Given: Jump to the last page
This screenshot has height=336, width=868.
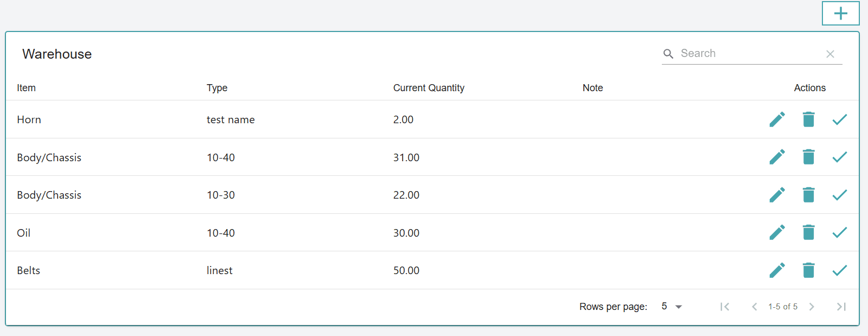Looking at the screenshot, I should [x=841, y=307].
